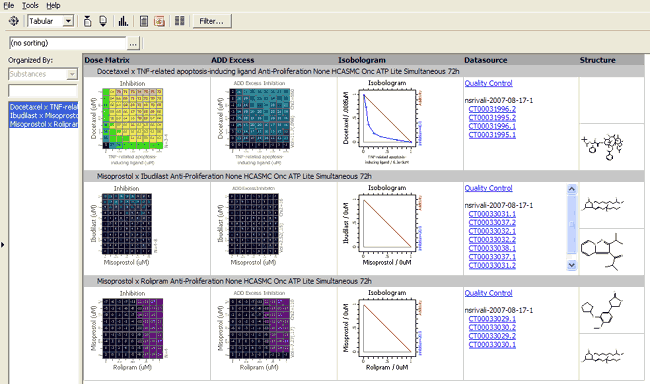
Task: Click the Rolipram chemical structure image
Action: click(x=602, y=311)
